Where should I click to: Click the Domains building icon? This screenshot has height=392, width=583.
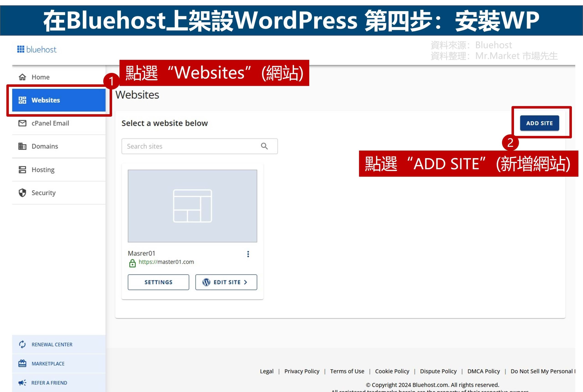pyautogui.click(x=22, y=146)
